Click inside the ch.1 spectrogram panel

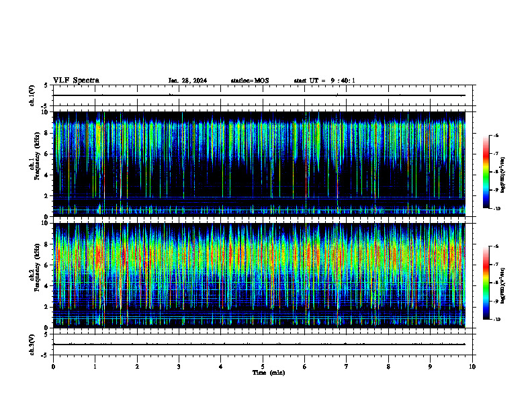(259, 164)
